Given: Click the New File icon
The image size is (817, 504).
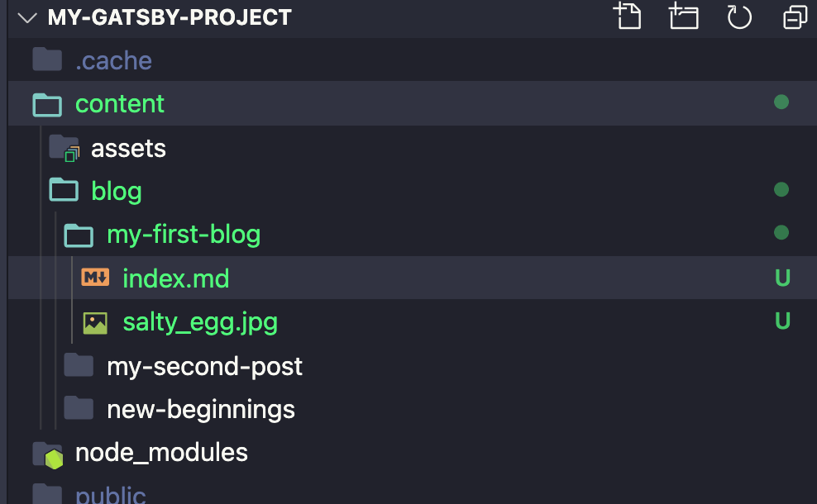Looking at the screenshot, I should click(628, 17).
